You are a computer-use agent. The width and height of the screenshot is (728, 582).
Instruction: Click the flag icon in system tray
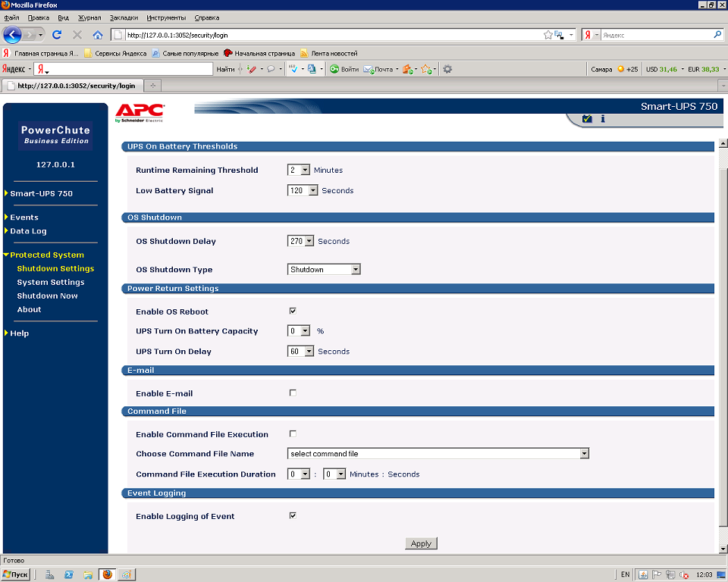pyautogui.click(x=657, y=574)
